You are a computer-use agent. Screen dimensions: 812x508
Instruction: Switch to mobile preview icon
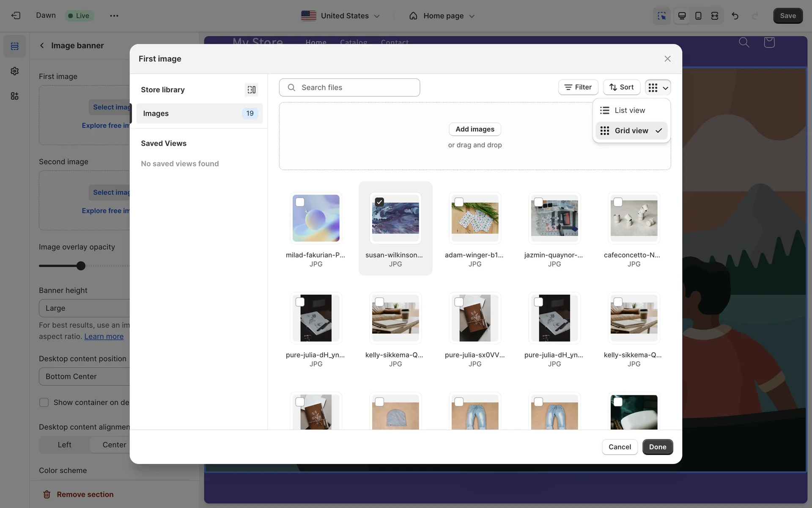click(x=698, y=16)
